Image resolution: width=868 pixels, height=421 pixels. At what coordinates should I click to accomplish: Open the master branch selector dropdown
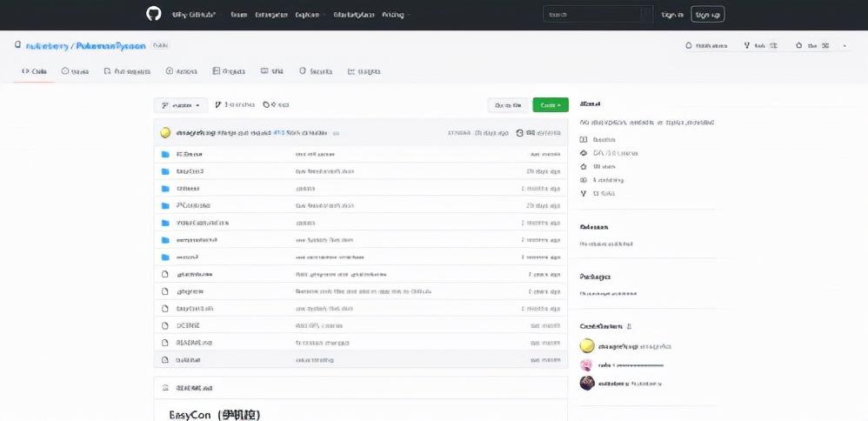click(181, 105)
